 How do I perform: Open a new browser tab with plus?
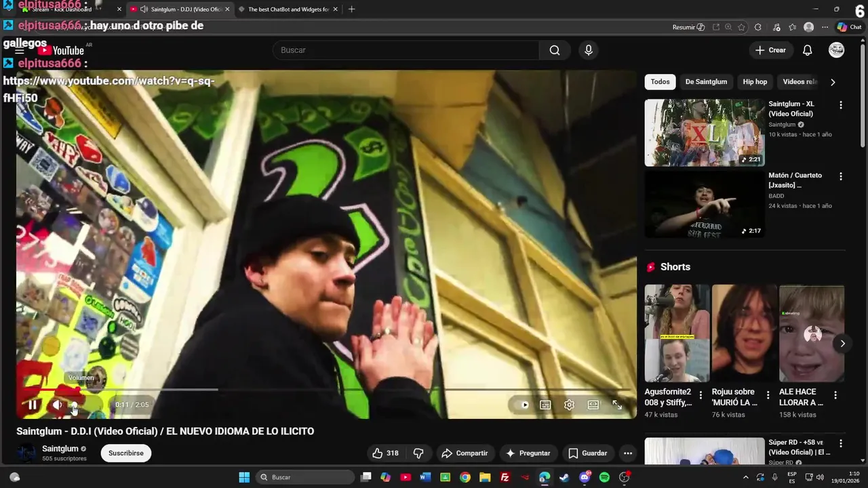351,9
